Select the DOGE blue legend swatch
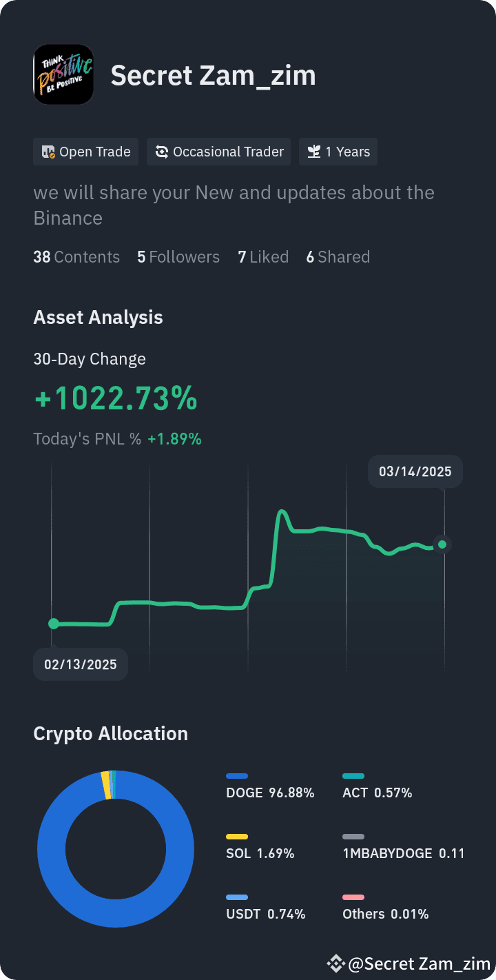Viewport: 496px width, 980px height. (x=237, y=776)
